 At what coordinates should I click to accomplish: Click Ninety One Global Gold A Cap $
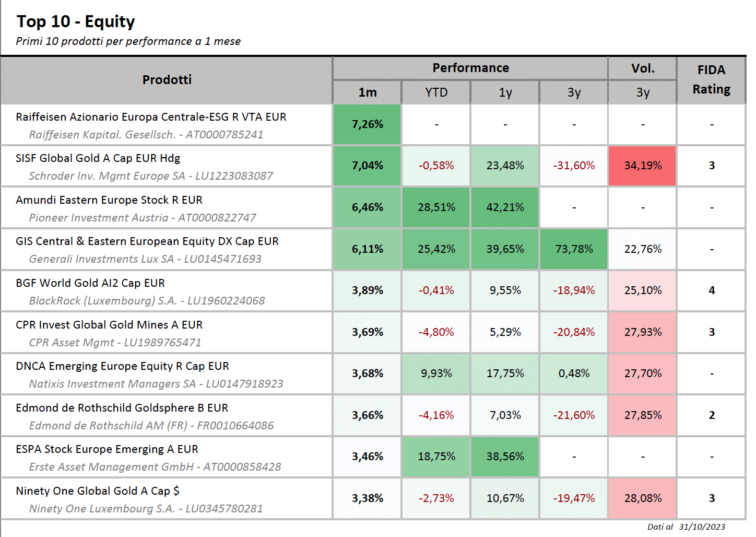click(x=98, y=491)
